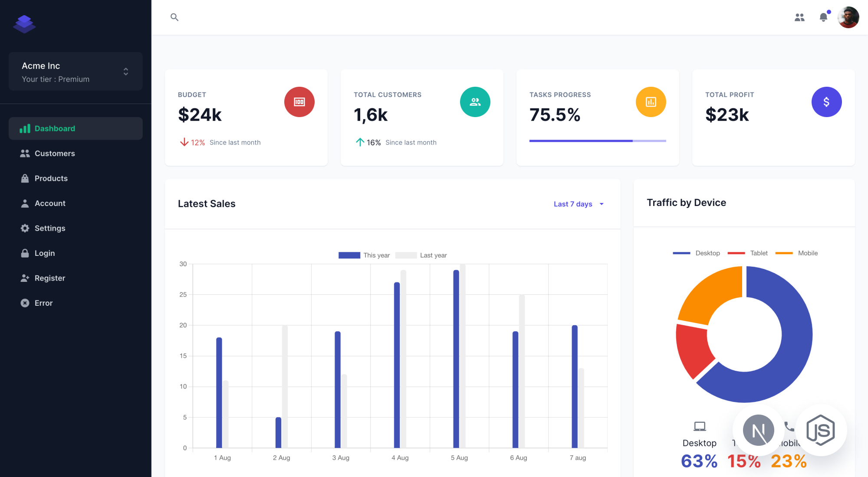Go to the Products section
868x477 pixels.
pos(51,178)
